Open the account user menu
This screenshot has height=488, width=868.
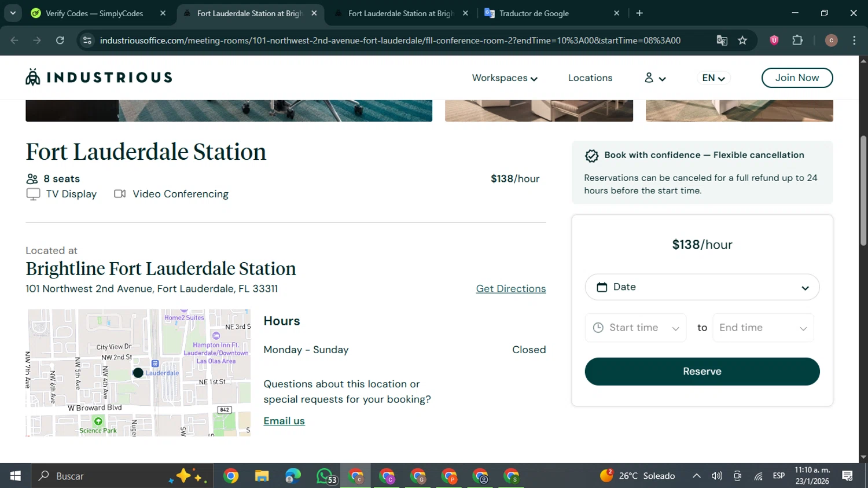655,78
